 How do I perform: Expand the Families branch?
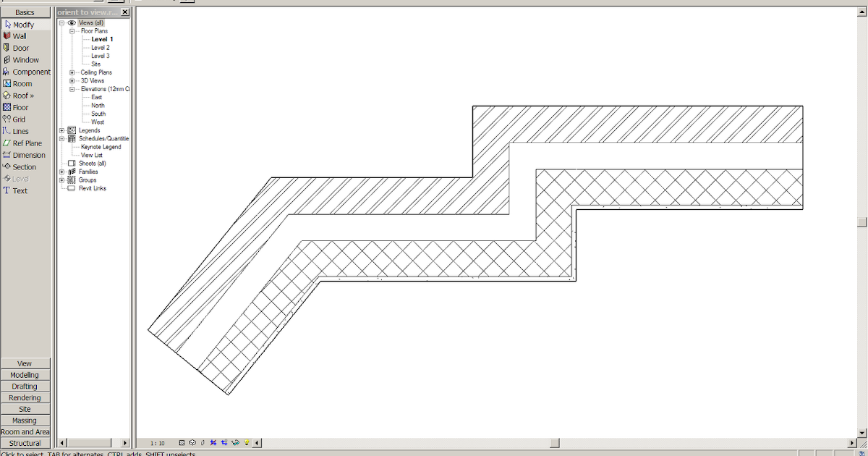coord(61,172)
